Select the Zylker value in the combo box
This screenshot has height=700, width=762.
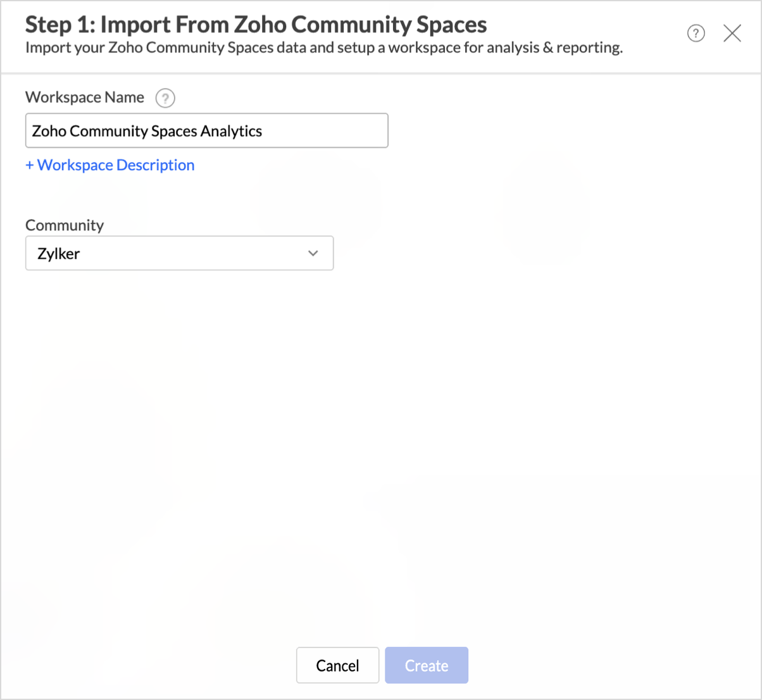pyautogui.click(x=59, y=254)
